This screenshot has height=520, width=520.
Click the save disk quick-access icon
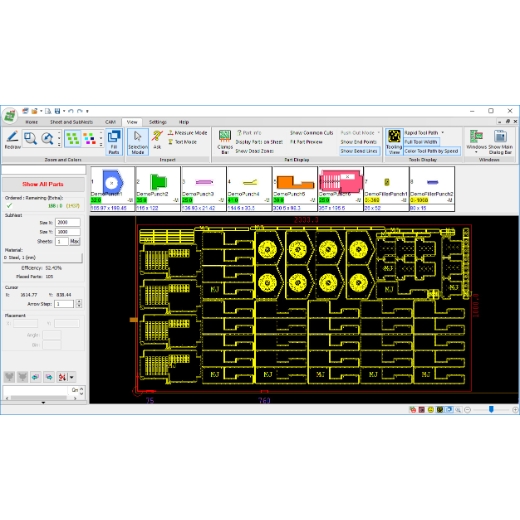57,111
